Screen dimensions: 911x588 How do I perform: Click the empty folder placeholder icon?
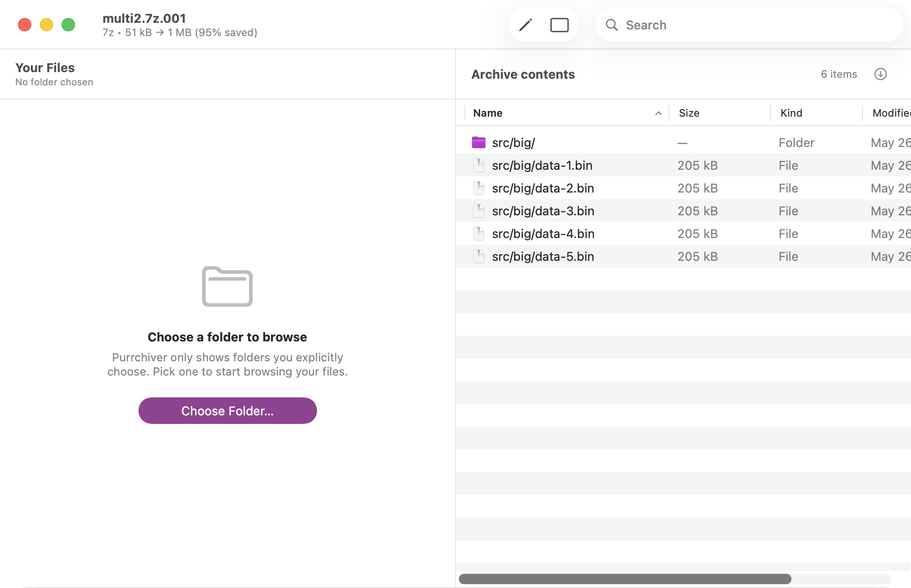(x=227, y=286)
